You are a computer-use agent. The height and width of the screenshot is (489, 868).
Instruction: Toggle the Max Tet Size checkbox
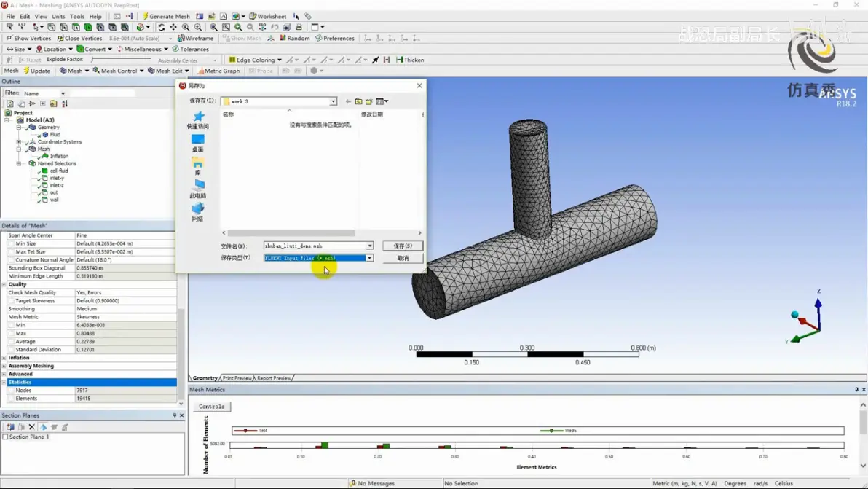[x=12, y=251]
